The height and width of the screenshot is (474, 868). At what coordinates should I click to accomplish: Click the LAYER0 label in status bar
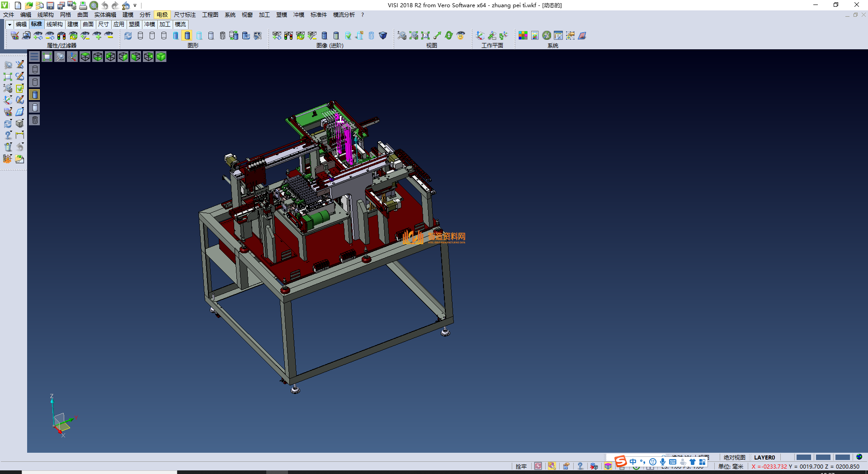point(764,457)
